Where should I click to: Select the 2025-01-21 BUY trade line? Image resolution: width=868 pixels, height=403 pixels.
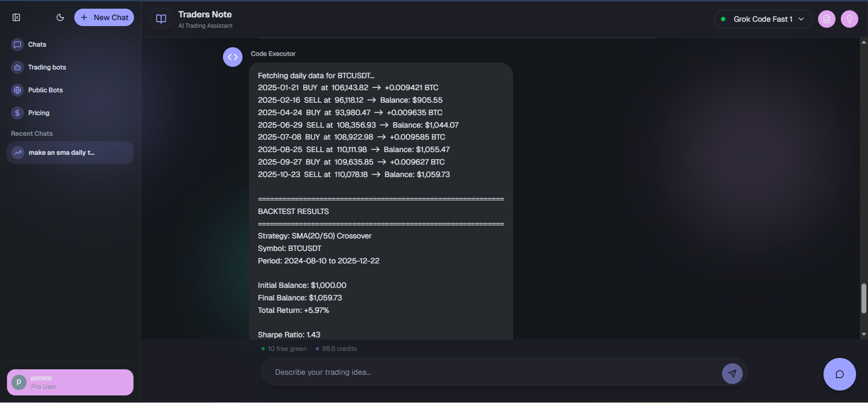point(348,87)
